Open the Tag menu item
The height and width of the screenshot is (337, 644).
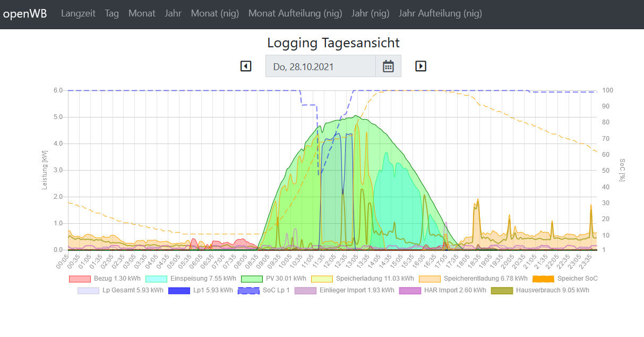(x=112, y=14)
